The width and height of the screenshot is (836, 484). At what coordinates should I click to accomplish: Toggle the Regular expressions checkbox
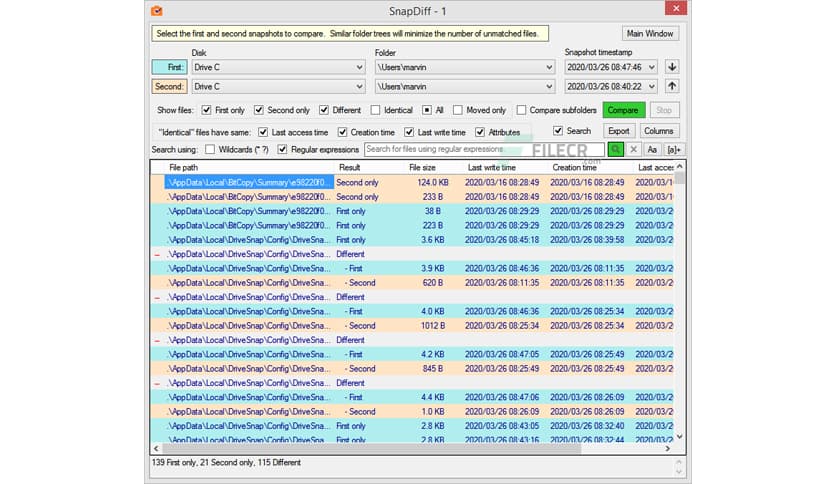point(283,150)
